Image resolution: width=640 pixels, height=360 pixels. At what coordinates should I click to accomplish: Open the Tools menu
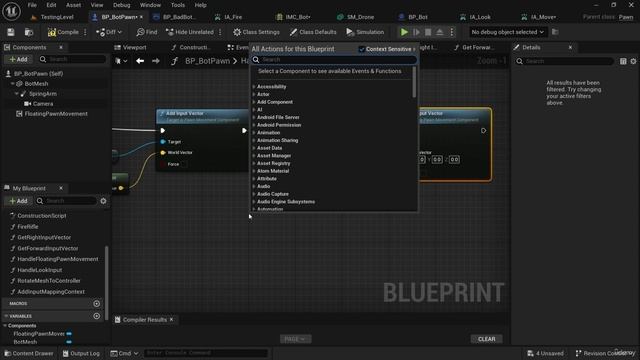click(x=178, y=5)
